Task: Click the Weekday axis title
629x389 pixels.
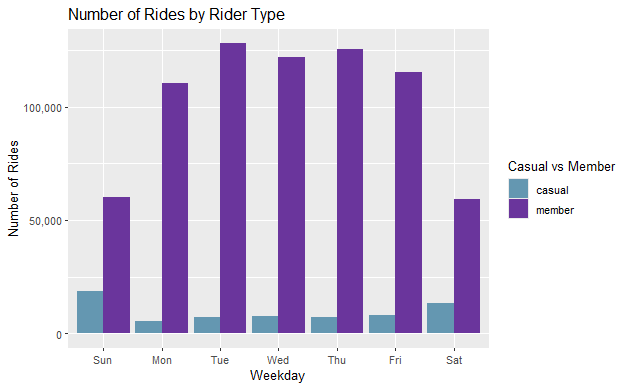Action: click(278, 375)
